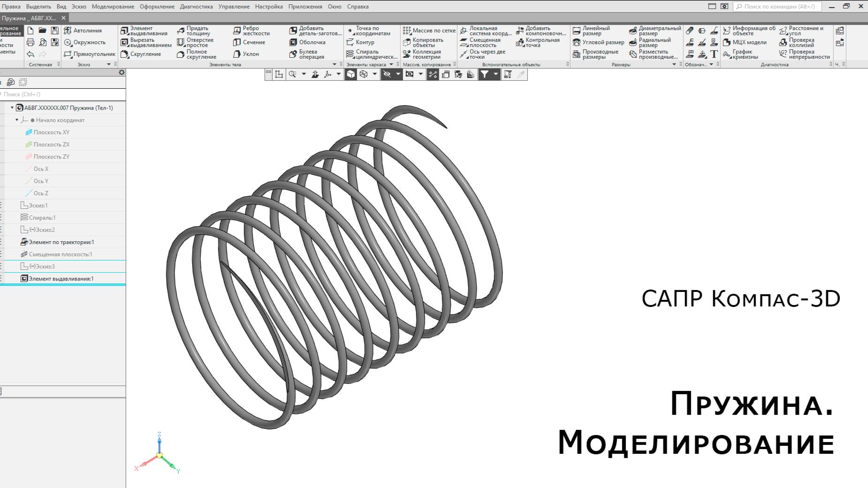Collapse the Начало координат tree node
Viewport: 868px width, 488px height.
pyautogui.click(x=17, y=120)
